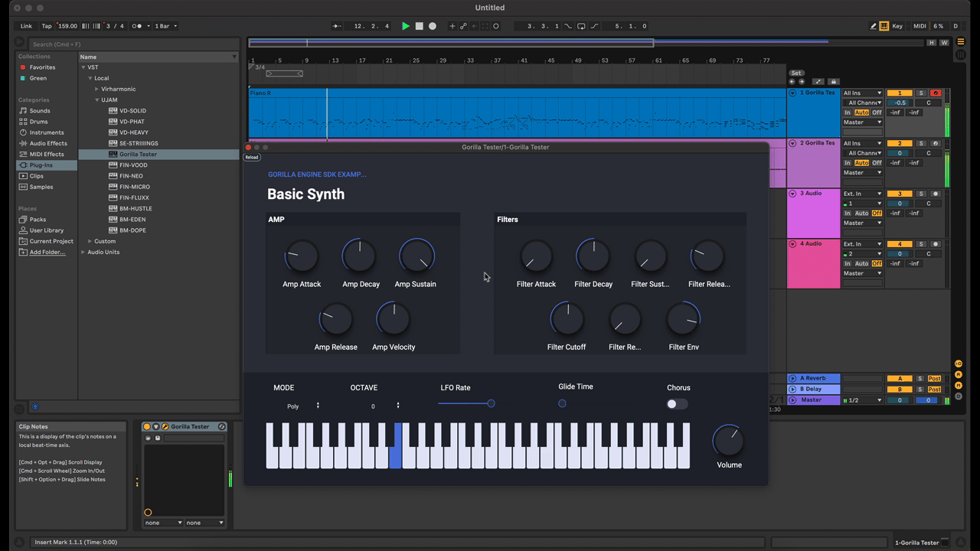The image size is (980, 551).
Task: Change MODE Poly stepper in Basic Synth
Action: click(x=318, y=406)
